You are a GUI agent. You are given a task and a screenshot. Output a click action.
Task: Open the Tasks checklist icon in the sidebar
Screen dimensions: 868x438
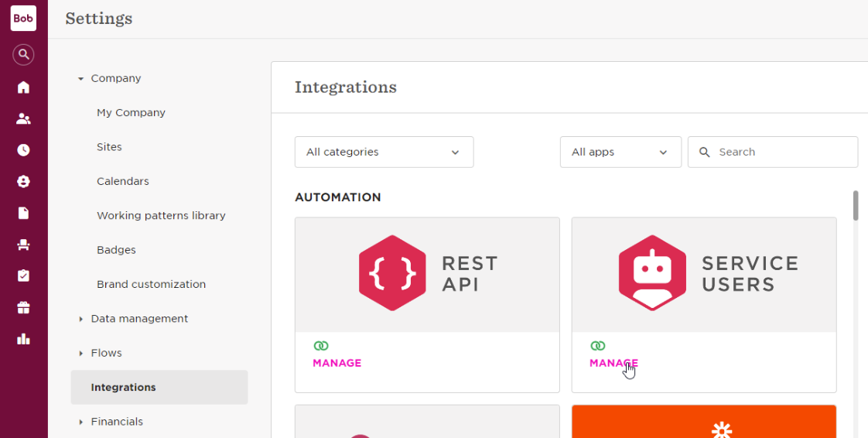point(23,275)
